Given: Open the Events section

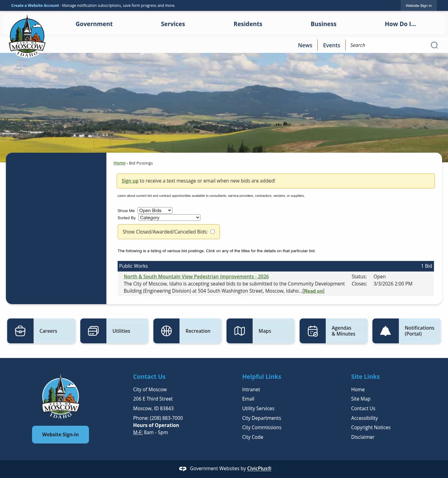Looking at the screenshot, I should point(331,45).
